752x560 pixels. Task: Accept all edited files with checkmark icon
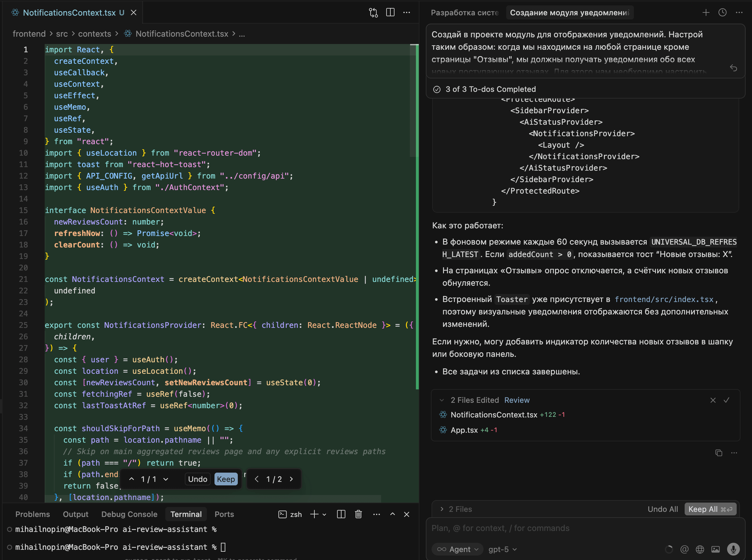pyautogui.click(x=726, y=400)
